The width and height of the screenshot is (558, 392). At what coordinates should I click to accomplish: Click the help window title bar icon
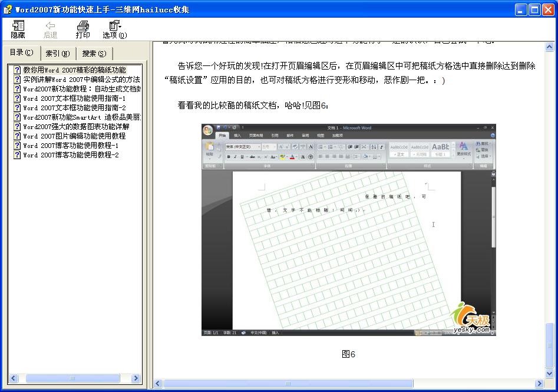click(8, 9)
